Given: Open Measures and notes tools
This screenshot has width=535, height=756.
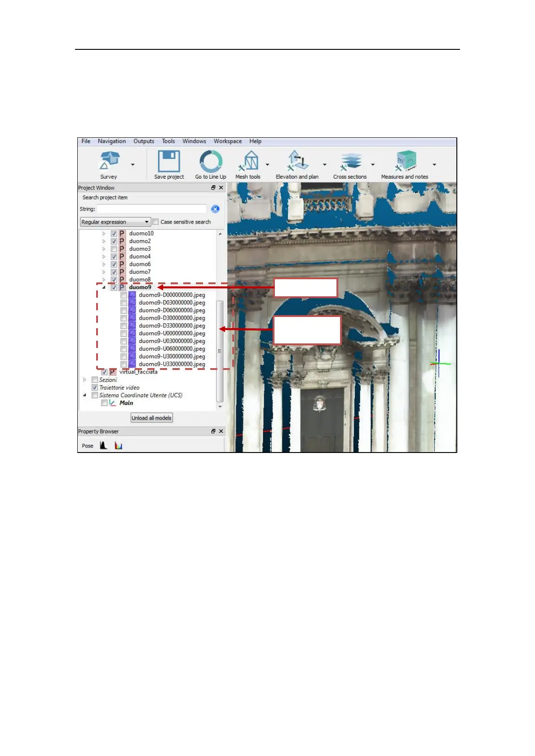Looking at the screenshot, I should coord(405,165).
